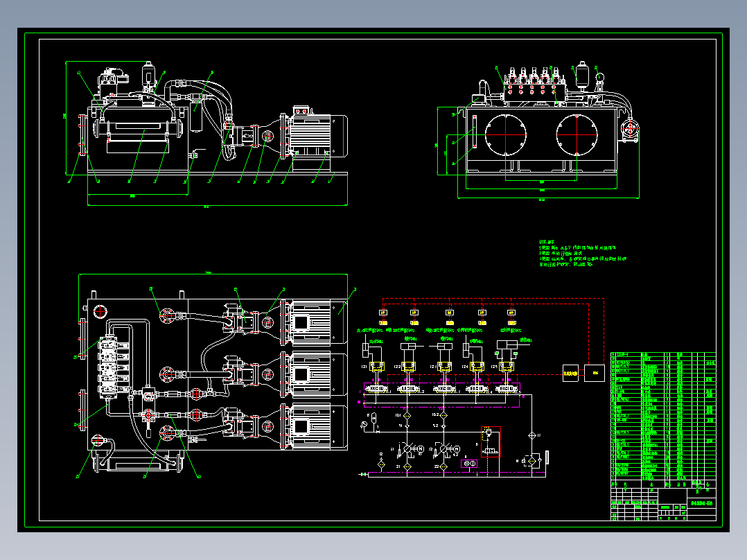The height and width of the screenshot is (560, 747).
Task: Select the leftmost directional valve in the magenta manifold
Action: tap(376, 389)
